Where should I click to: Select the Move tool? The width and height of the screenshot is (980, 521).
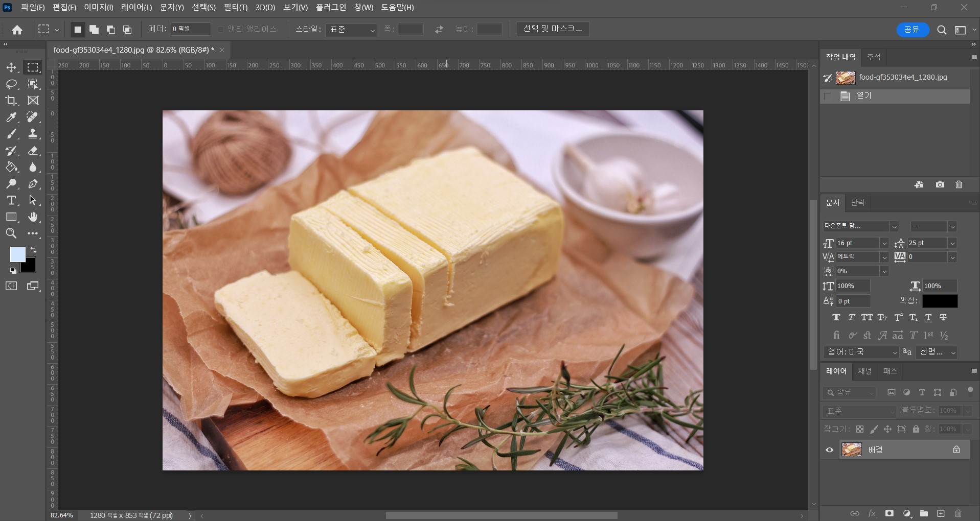click(11, 67)
